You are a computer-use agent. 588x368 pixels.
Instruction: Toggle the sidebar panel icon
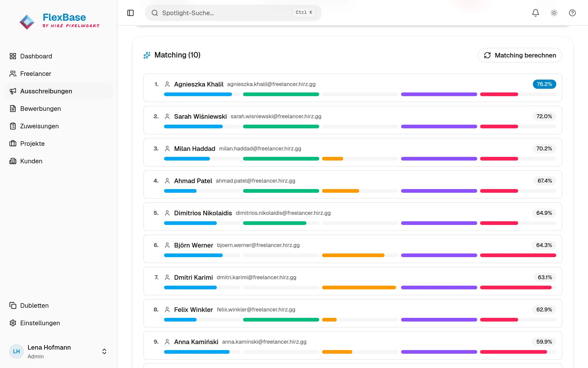tap(130, 13)
